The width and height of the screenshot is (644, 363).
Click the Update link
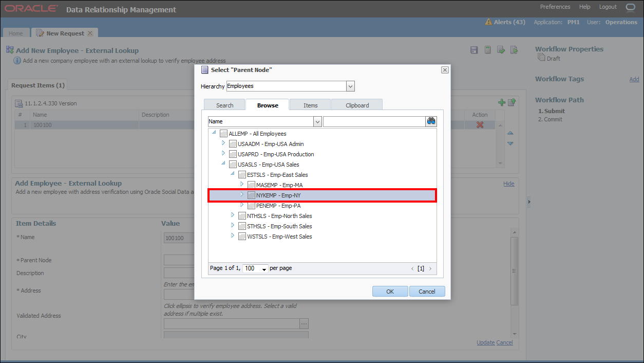pyautogui.click(x=485, y=342)
